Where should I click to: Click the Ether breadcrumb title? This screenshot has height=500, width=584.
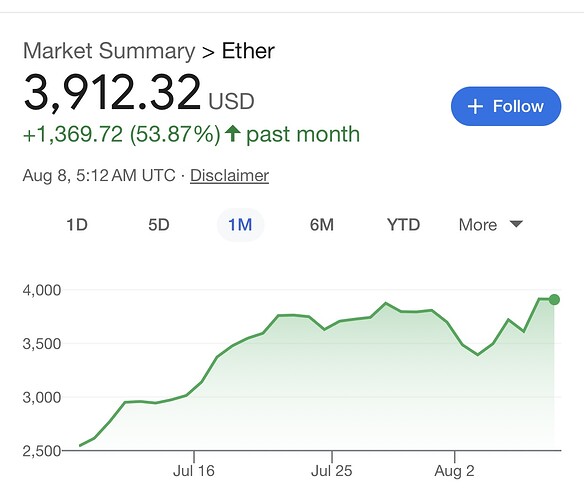[x=248, y=51]
